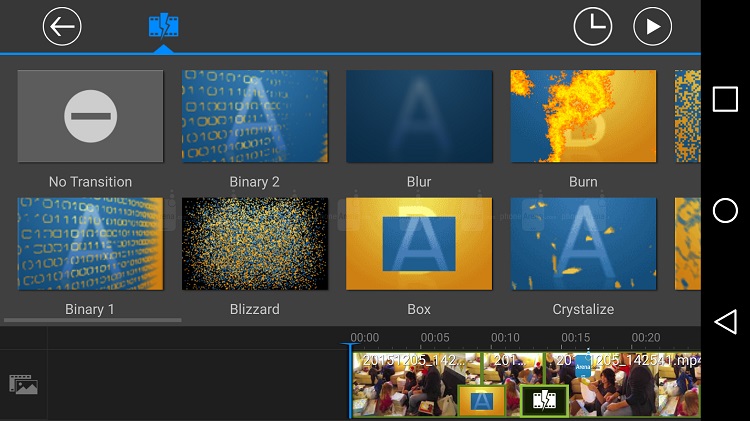Tap the back arrow button
Image resolution: width=750 pixels, height=421 pixels.
point(62,26)
